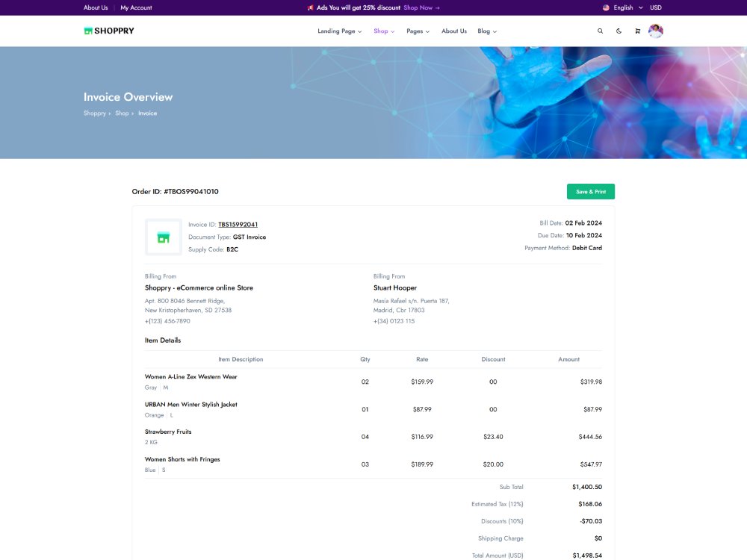Select the USD currency option
Image resolution: width=747 pixels, height=560 pixels.
tap(655, 7)
